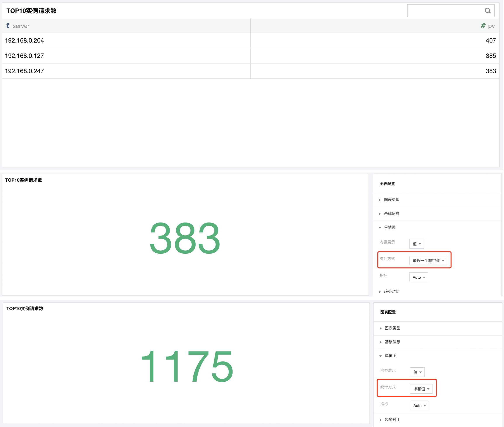
Task: Sort by the pv column header
Action: (x=491, y=26)
